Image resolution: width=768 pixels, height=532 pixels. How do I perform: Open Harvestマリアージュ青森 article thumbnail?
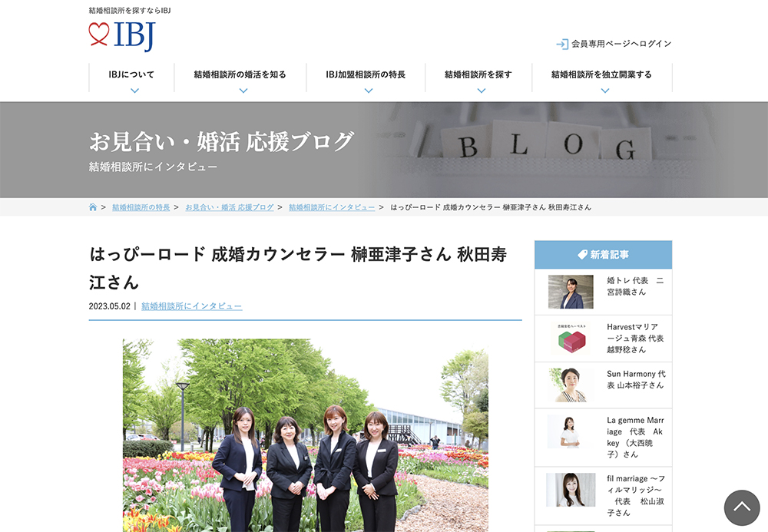571,339
